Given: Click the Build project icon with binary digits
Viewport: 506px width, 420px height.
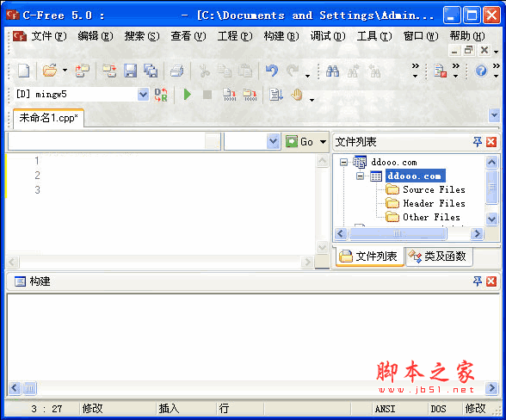Looking at the screenshot, I should click(x=250, y=95).
